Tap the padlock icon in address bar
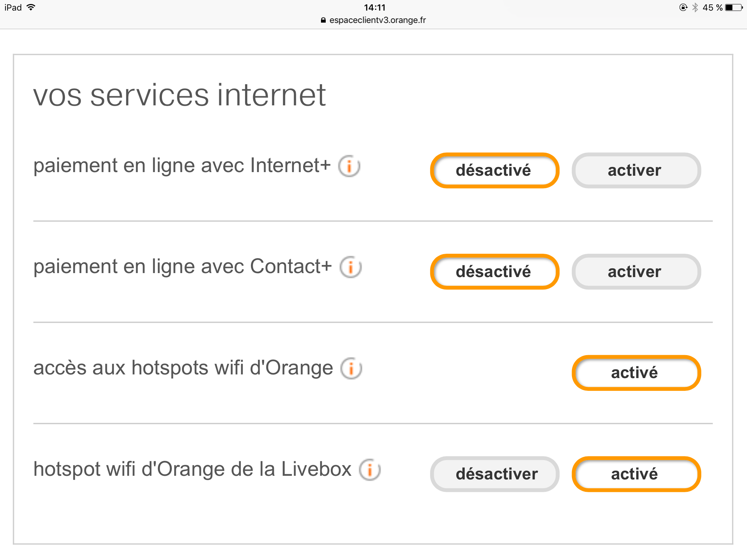747x560 pixels. [323, 20]
